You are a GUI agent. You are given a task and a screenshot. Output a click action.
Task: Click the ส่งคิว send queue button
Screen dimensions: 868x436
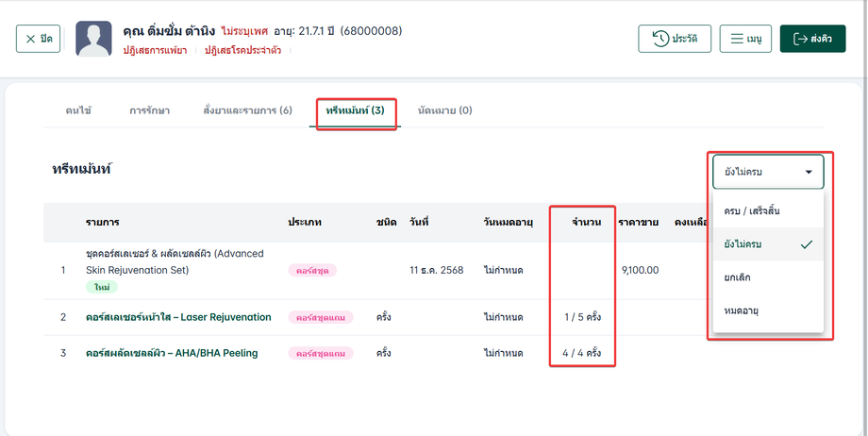click(x=812, y=39)
